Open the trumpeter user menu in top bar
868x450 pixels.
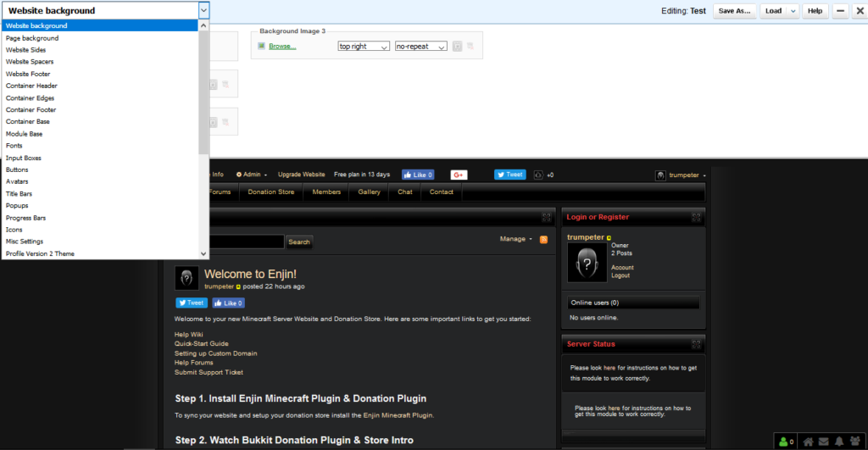pos(687,175)
